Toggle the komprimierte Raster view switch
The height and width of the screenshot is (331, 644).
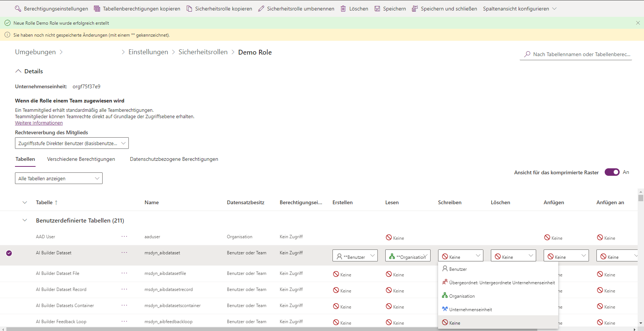(612, 172)
